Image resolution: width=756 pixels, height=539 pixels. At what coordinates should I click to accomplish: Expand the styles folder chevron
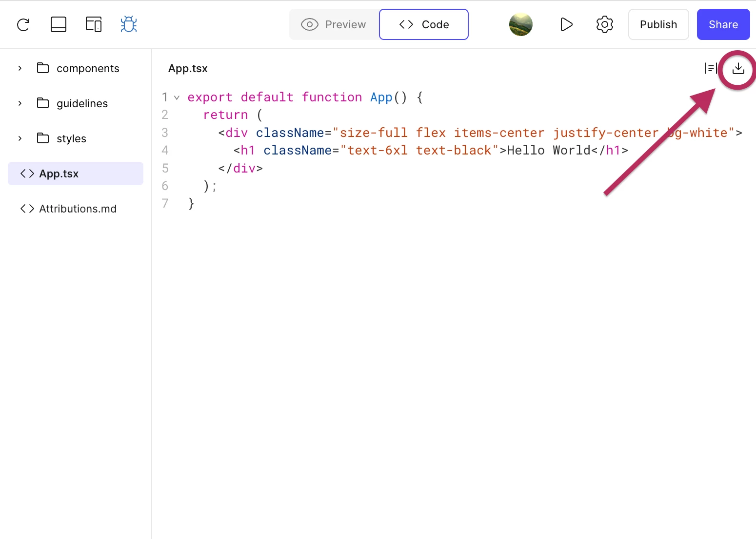click(x=20, y=138)
